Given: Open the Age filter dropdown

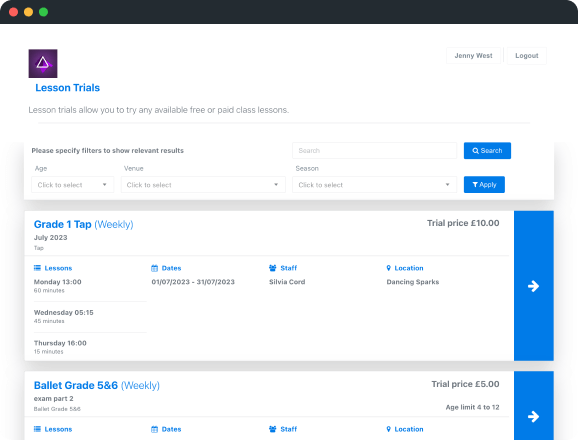Looking at the screenshot, I should [73, 185].
